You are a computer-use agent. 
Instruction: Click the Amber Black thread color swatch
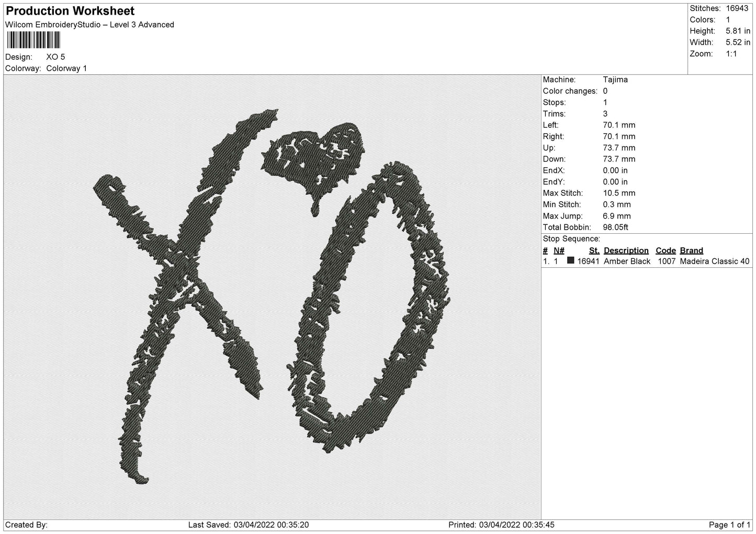tap(571, 260)
